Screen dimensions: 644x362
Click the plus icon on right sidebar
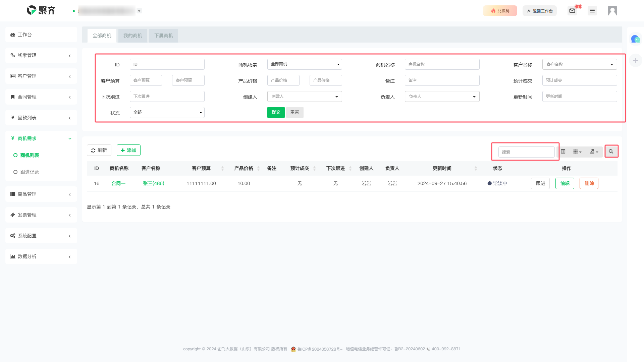[x=635, y=60]
